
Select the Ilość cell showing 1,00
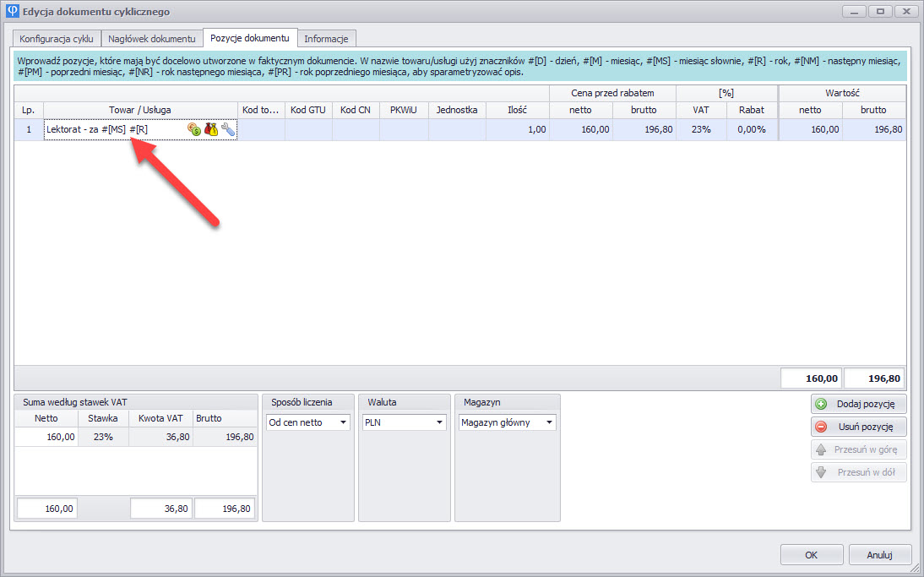pyautogui.click(x=517, y=129)
